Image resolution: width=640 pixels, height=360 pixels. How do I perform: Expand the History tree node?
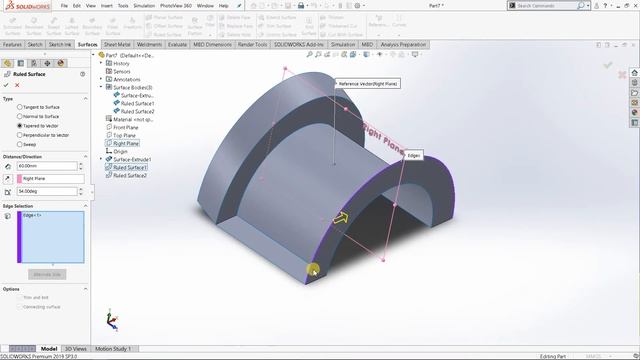tap(101, 63)
